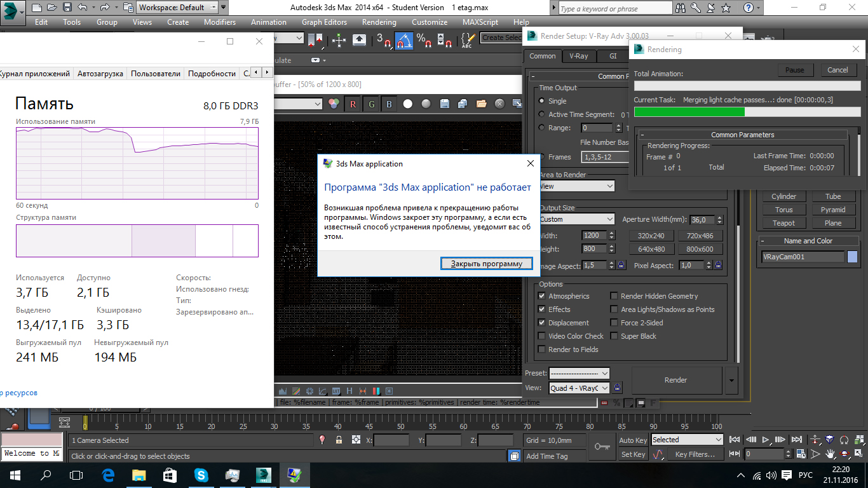Image resolution: width=868 pixels, height=488 pixels.
Task: Toggle the blue channel in frame buffer
Action: tap(390, 104)
